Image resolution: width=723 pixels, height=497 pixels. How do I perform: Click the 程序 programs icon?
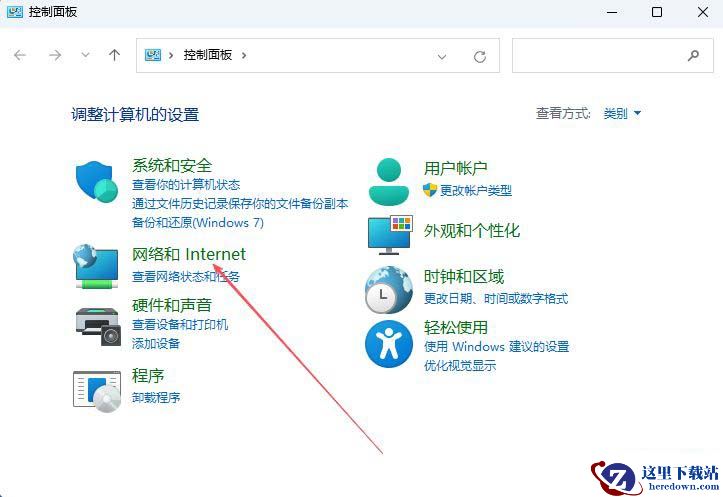97,388
